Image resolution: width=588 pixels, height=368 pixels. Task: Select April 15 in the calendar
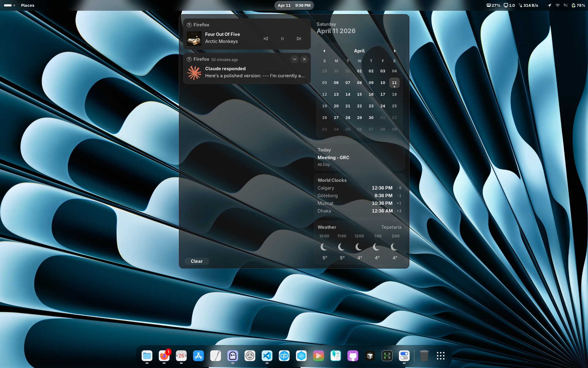click(x=360, y=94)
